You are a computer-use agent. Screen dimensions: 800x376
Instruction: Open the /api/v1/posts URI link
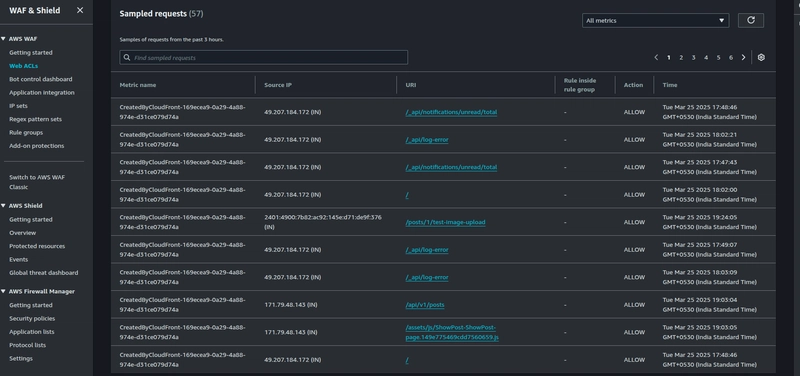pos(425,305)
